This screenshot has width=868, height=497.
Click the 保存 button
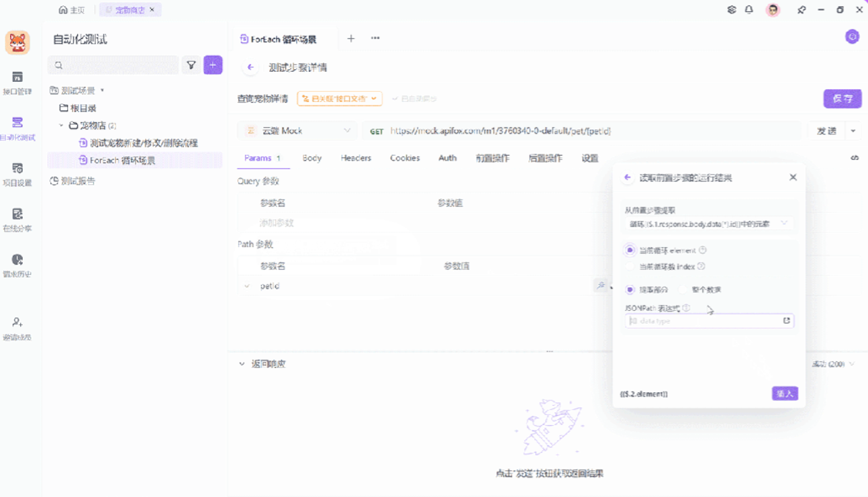[842, 98]
